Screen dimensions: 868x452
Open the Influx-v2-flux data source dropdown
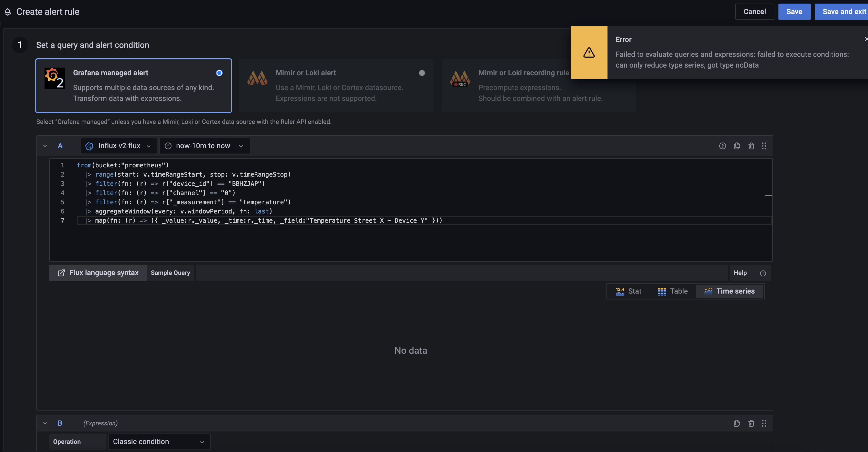pos(119,146)
